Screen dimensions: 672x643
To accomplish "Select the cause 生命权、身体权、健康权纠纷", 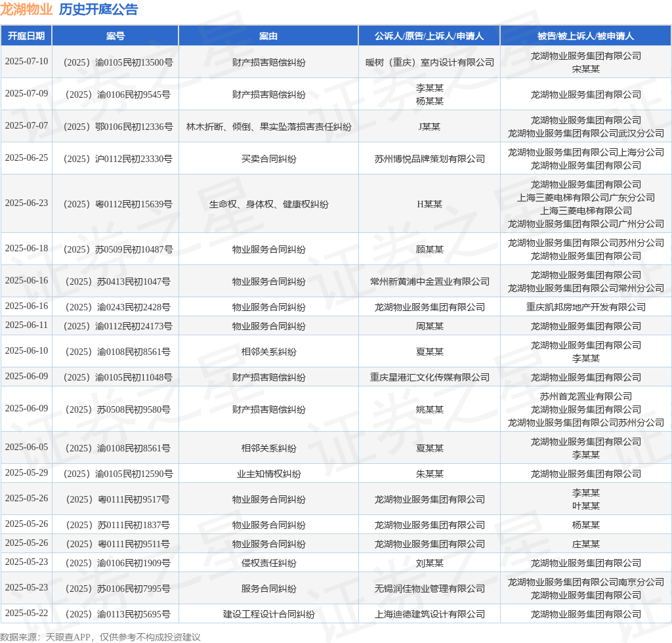I will click(x=268, y=204).
